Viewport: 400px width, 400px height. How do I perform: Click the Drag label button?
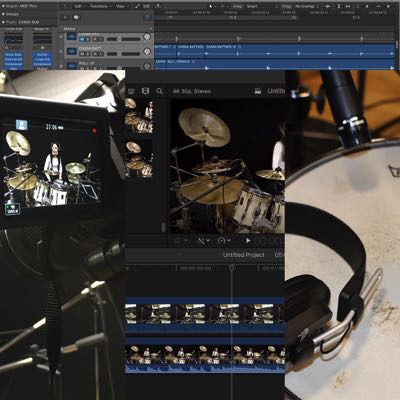[286, 6]
